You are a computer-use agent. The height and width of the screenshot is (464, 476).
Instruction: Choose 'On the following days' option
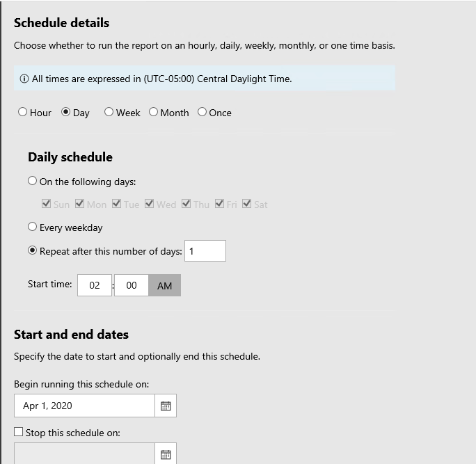[x=33, y=182]
